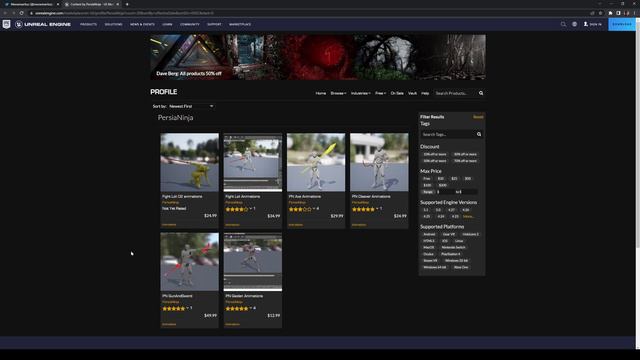The height and width of the screenshot is (360, 640).
Task: Expand the Free dropdown menu
Action: (380, 93)
